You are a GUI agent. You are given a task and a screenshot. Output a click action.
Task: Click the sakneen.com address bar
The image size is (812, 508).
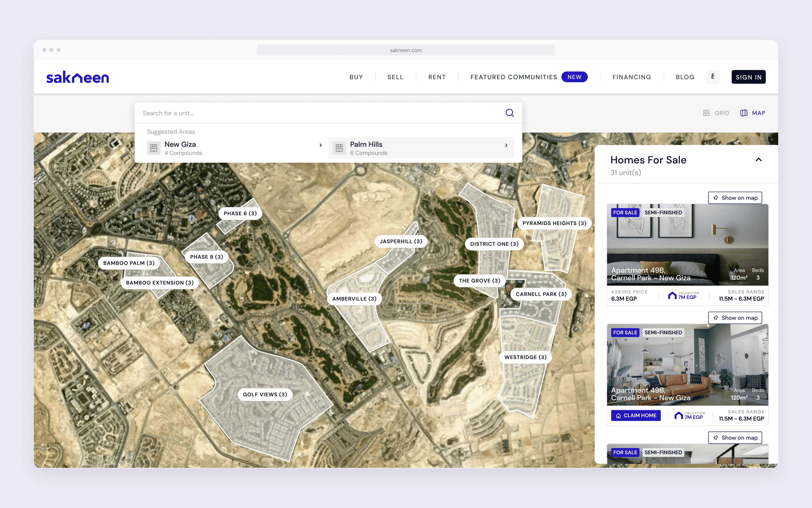[x=406, y=50]
